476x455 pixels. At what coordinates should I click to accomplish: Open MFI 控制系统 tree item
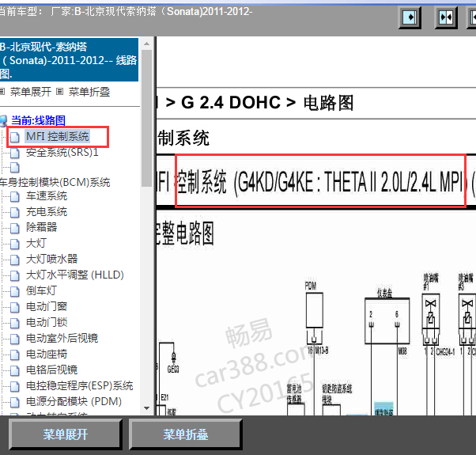(x=58, y=136)
